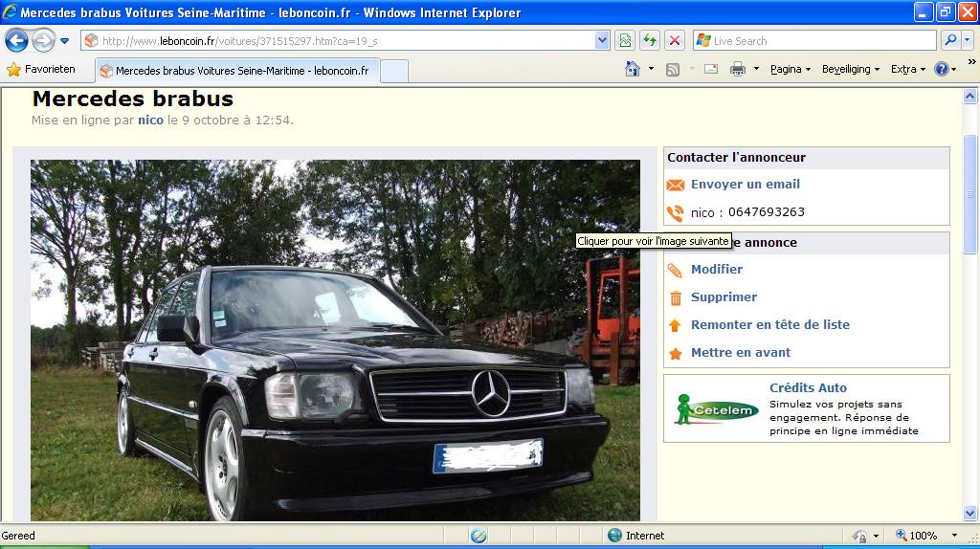Show more toolbar commands chevron
980x549 pixels.
(x=971, y=62)
